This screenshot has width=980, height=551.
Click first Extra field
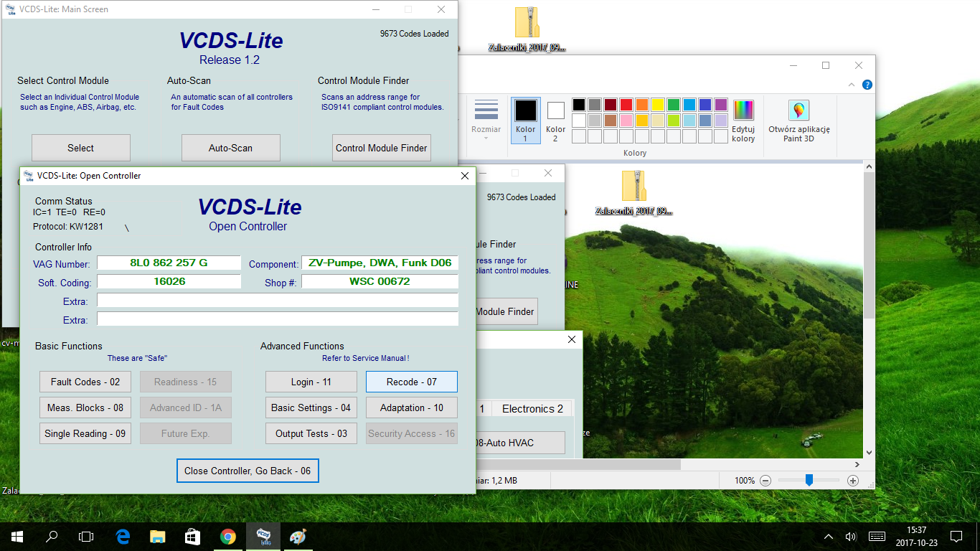(x=278, y=301)
